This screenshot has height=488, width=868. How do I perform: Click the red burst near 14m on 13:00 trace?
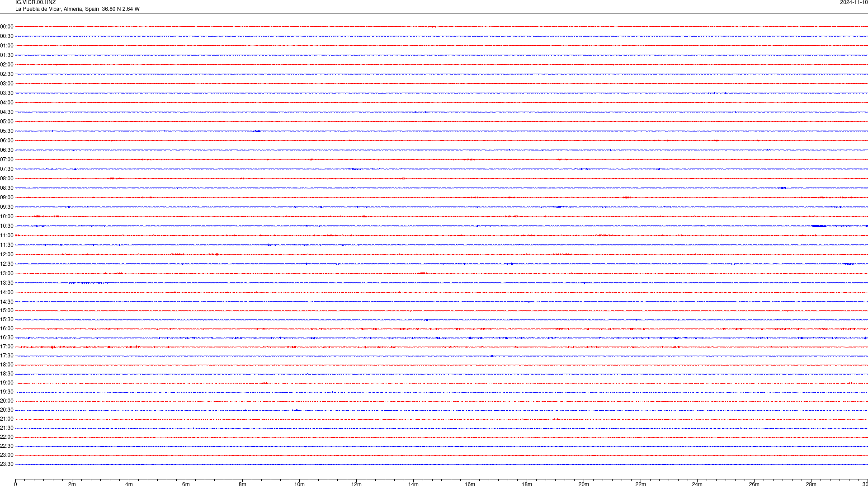point(423,273)
